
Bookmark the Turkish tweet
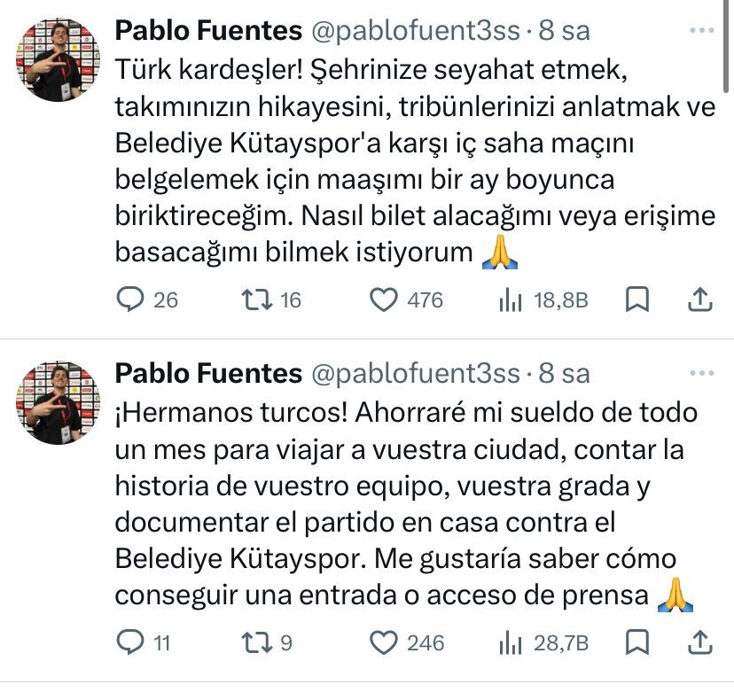point(636,300)
